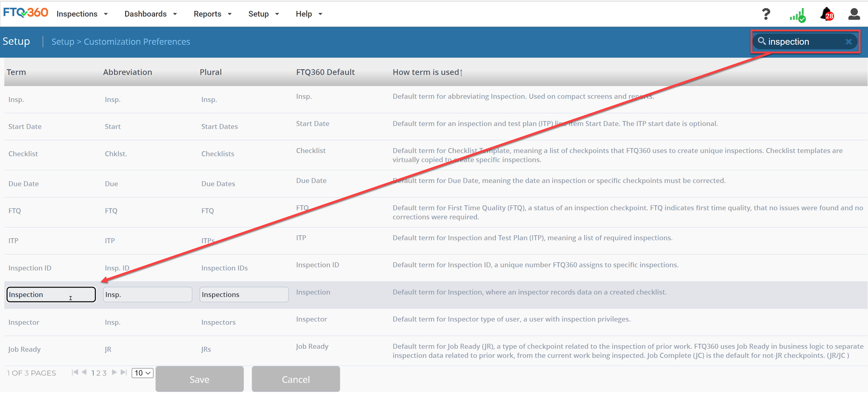868x401 pixels.
Task: Select page 1 in pagination
Action: (93, 373)
